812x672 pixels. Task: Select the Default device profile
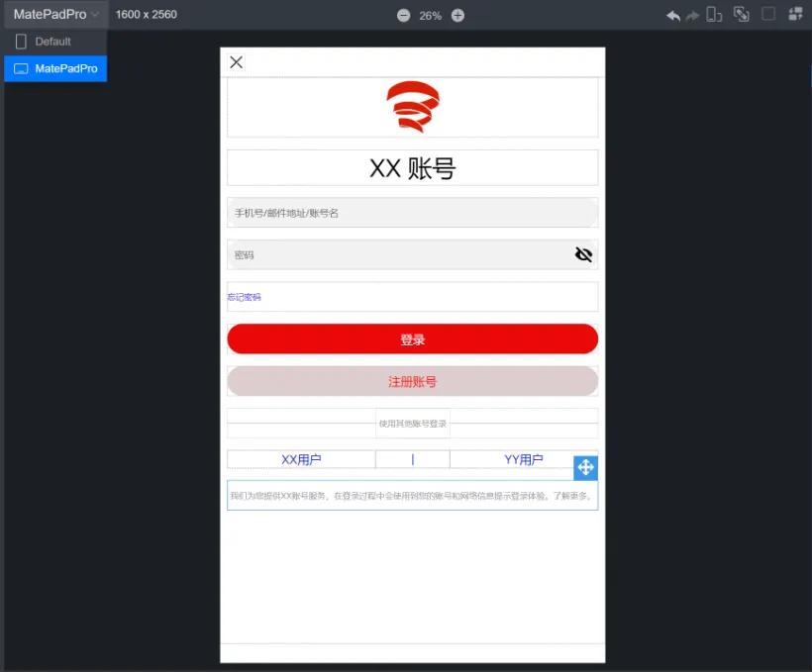54,41
